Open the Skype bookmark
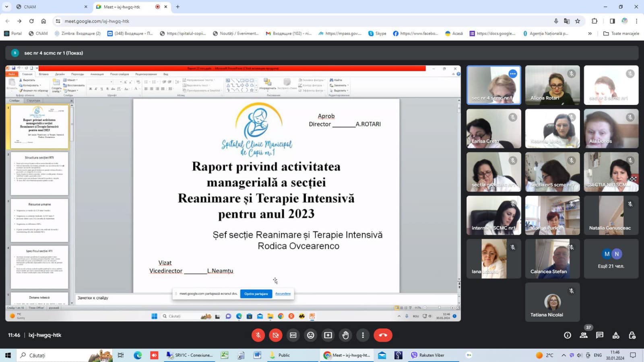Viewport: 644px width, 362px height. point(377,33)
